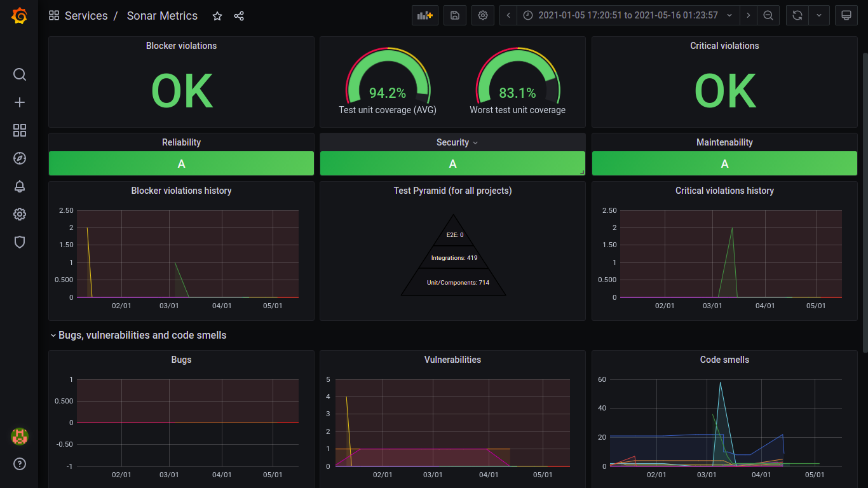Viewport: 868px width, 488px height.
Task: Refresh the dashboard
Action: coord(797,15)
